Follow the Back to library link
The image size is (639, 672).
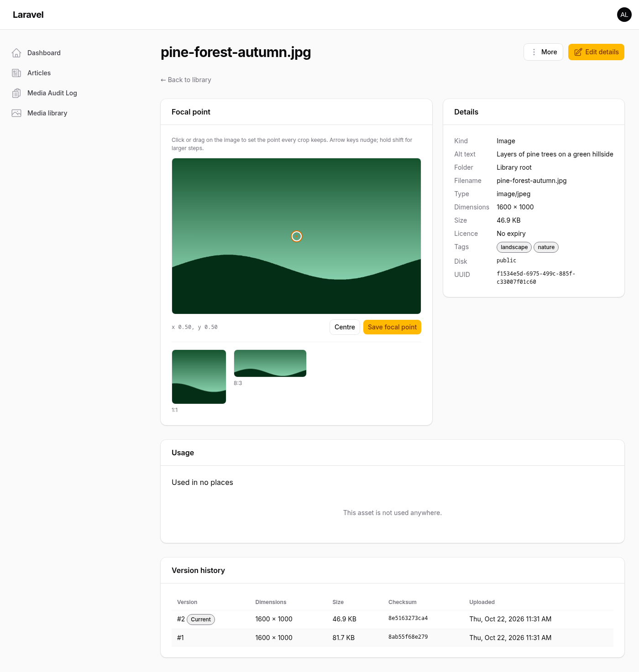tap(186, 80)
